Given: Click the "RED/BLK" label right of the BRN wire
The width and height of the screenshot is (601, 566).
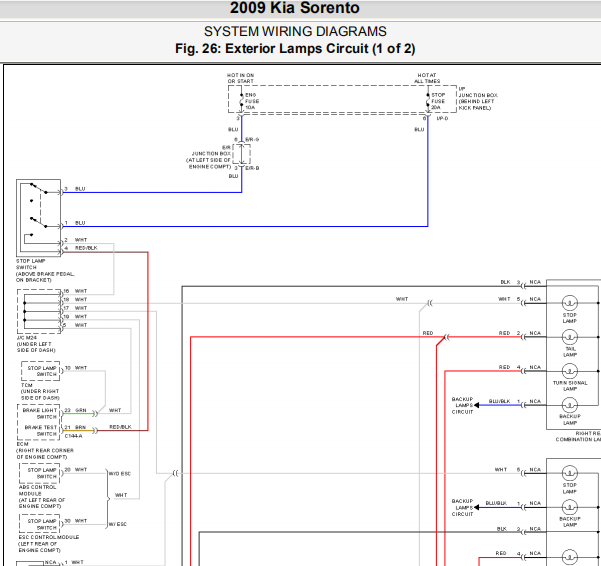Looking at the screenshot, I should click(120, 427).
